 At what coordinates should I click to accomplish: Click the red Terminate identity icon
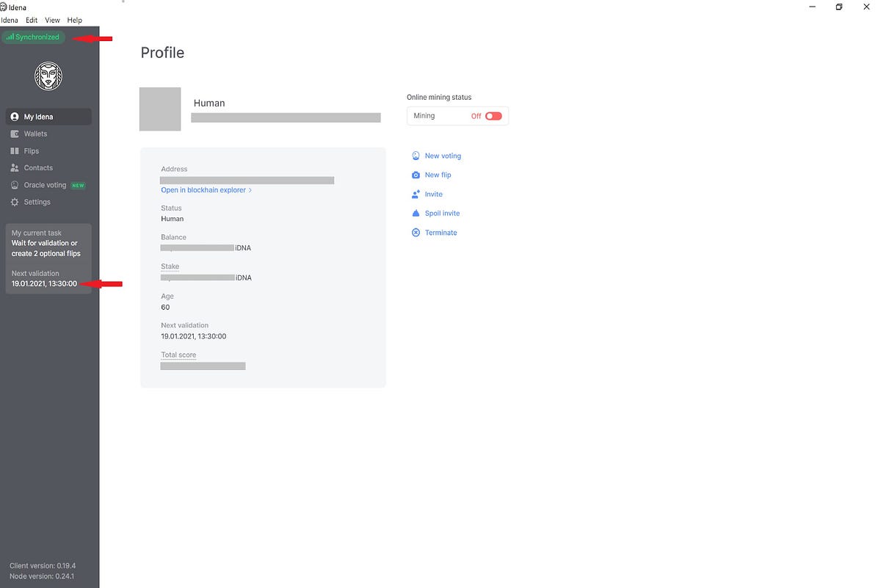click(x=416, y=232)
